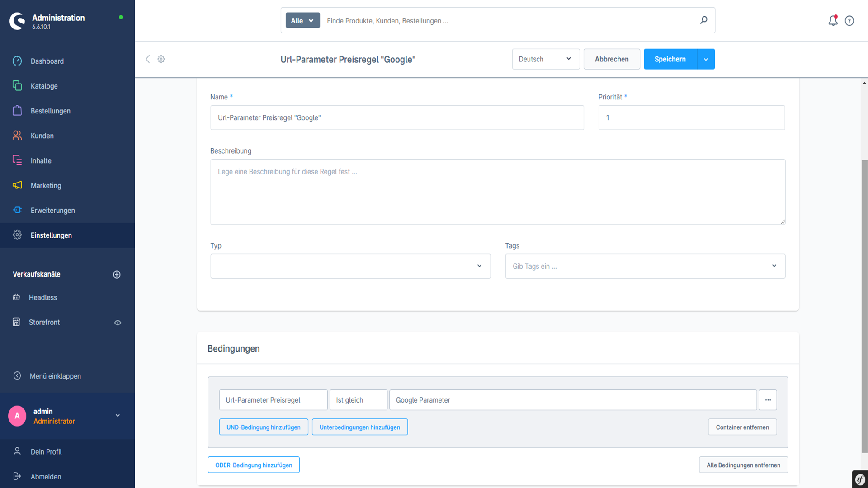Expand the Alle search filter dropdown

pyautogui.click(x=302, y=20)
